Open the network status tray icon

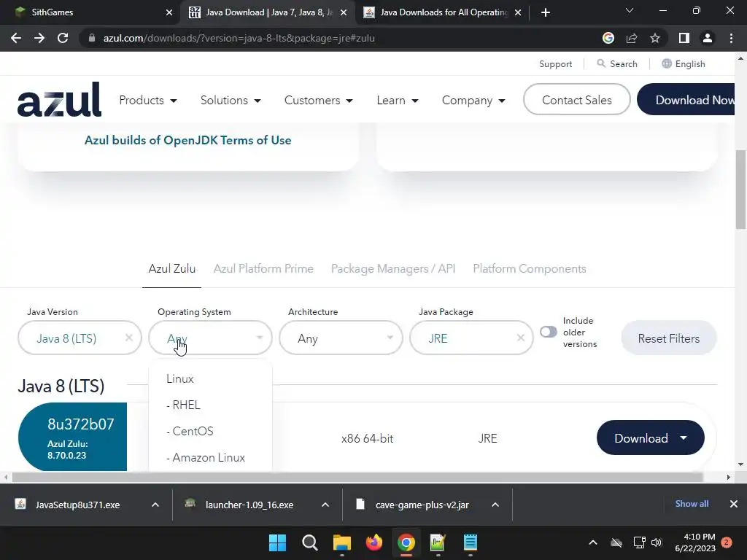click(639, 542)
